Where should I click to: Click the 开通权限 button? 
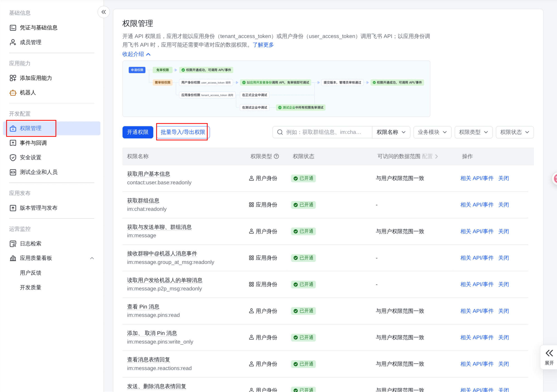coord(138,132)
